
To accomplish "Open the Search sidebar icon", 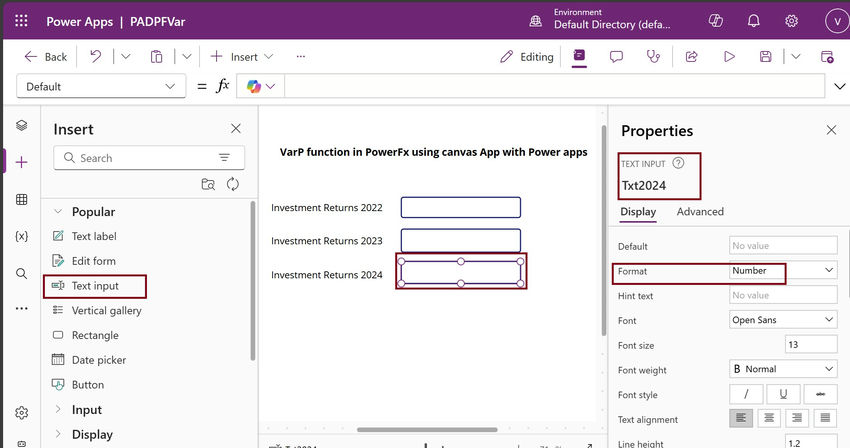I will [x=21, y=273].
